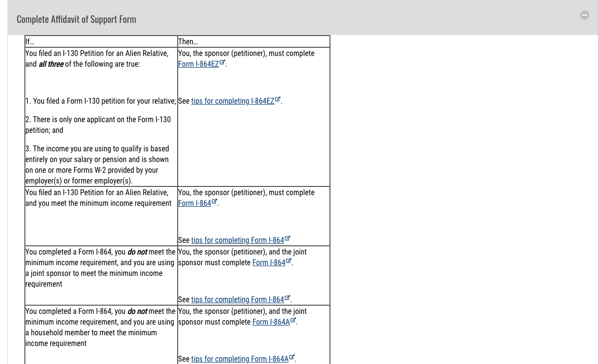Screen dimensions: 598x364
Task: Open the Form I-864A link
Action: click(271, 322)
